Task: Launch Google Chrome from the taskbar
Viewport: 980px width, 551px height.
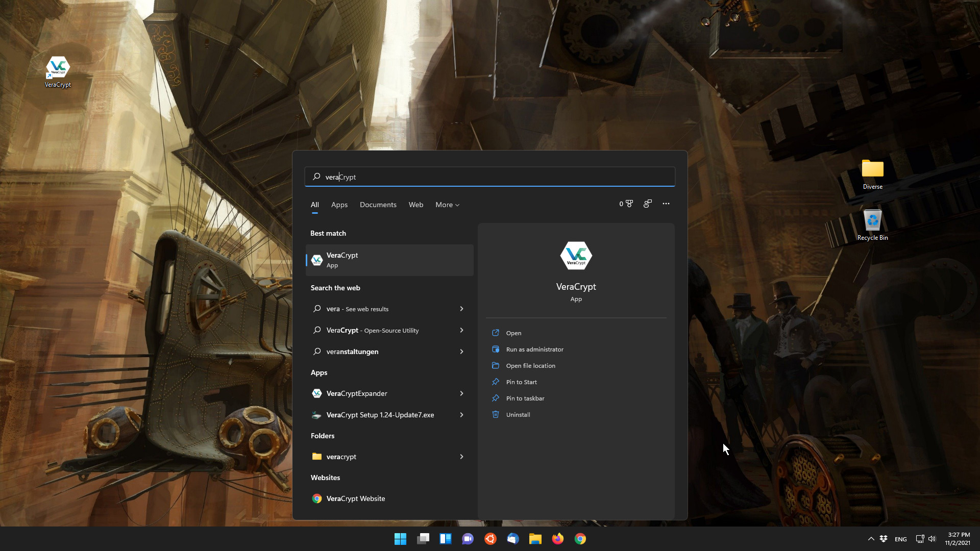Action: 580,539
